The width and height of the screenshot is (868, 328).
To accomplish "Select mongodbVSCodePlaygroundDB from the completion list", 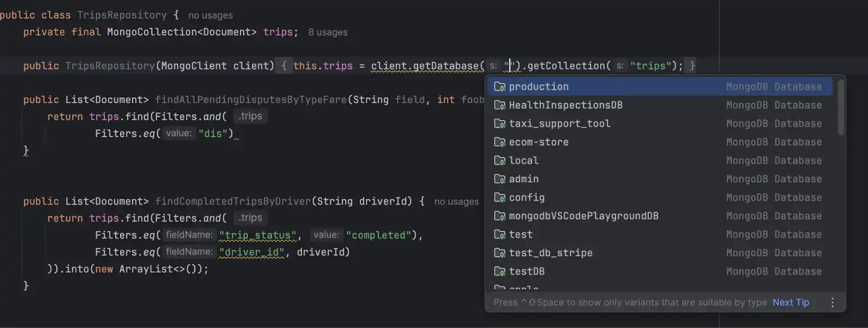I will 583,216.
